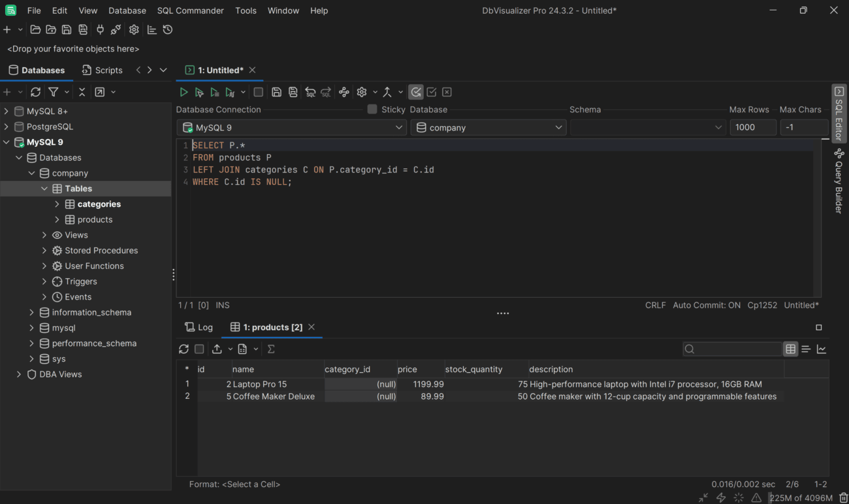Open the history clock icon
This screenshot has width=849, height=504.
point(168,29)
